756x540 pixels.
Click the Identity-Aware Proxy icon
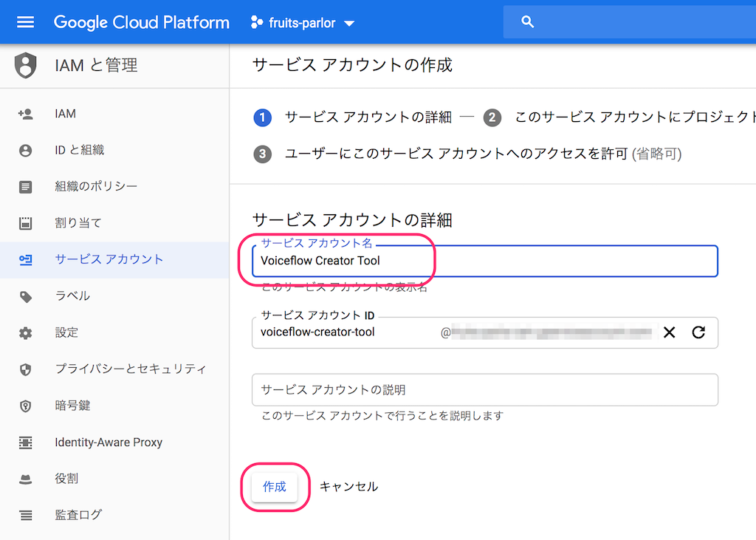(26, 442)
